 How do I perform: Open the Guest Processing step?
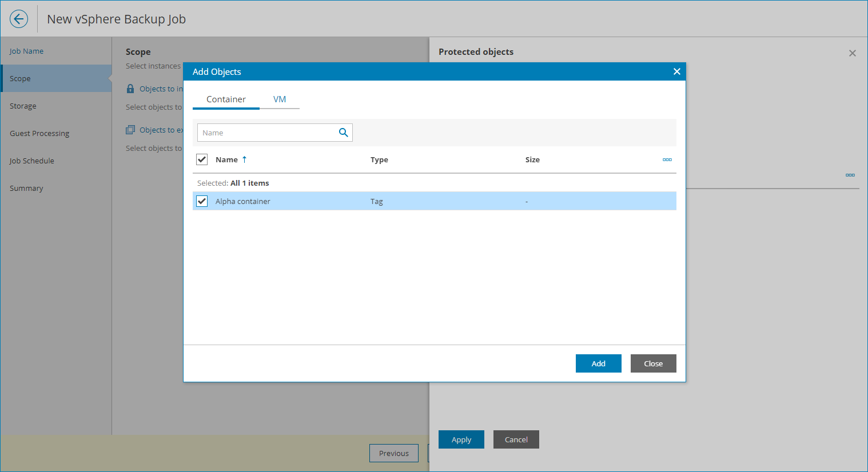tap(56, 133)
